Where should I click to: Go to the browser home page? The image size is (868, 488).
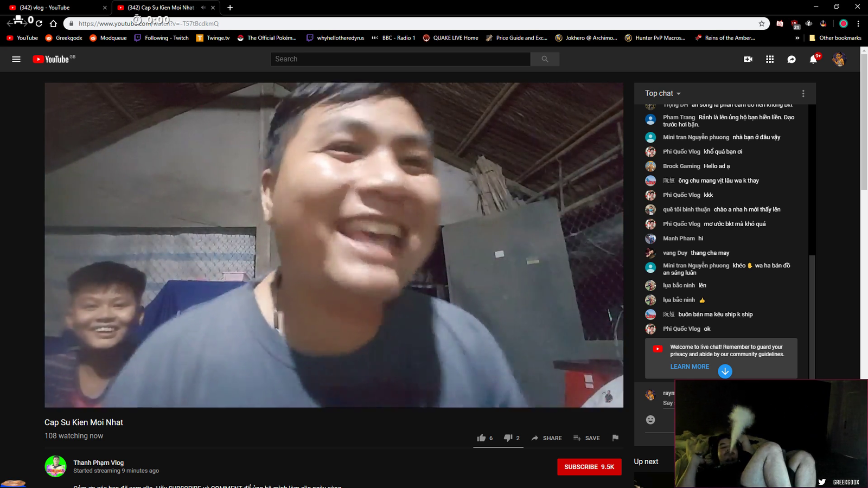click(53, 23)
